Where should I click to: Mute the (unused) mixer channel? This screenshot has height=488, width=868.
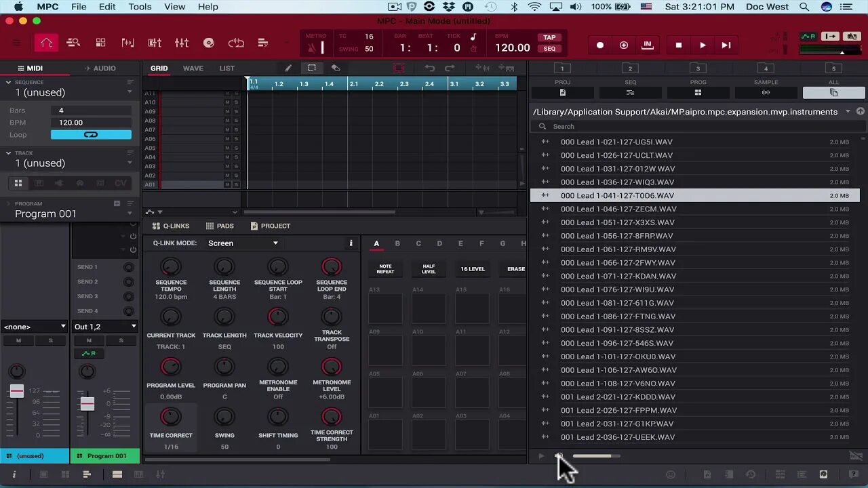point(18,340)
